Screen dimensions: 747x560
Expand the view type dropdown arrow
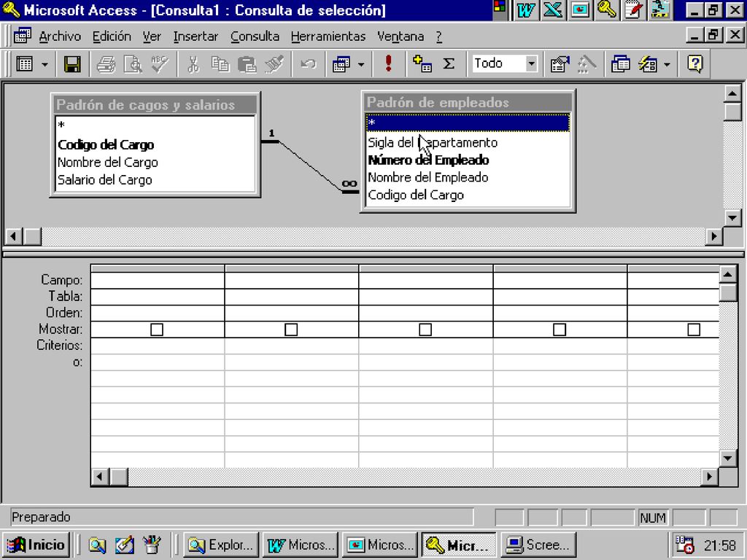point(44,64)
